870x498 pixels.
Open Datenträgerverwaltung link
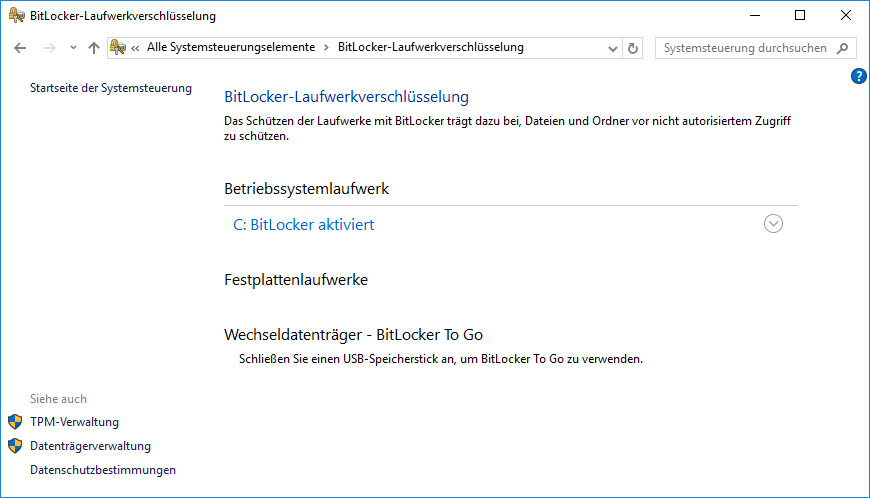click(x=90, y=446)
